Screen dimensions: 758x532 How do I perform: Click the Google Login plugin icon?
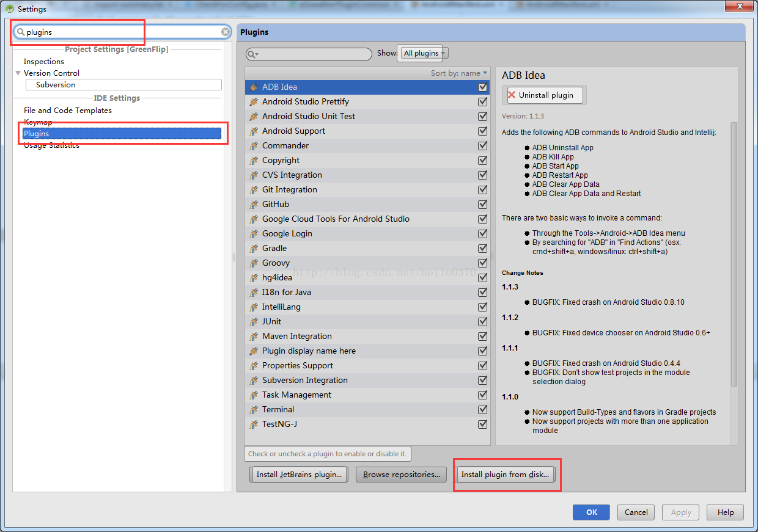tap(254, 233)
